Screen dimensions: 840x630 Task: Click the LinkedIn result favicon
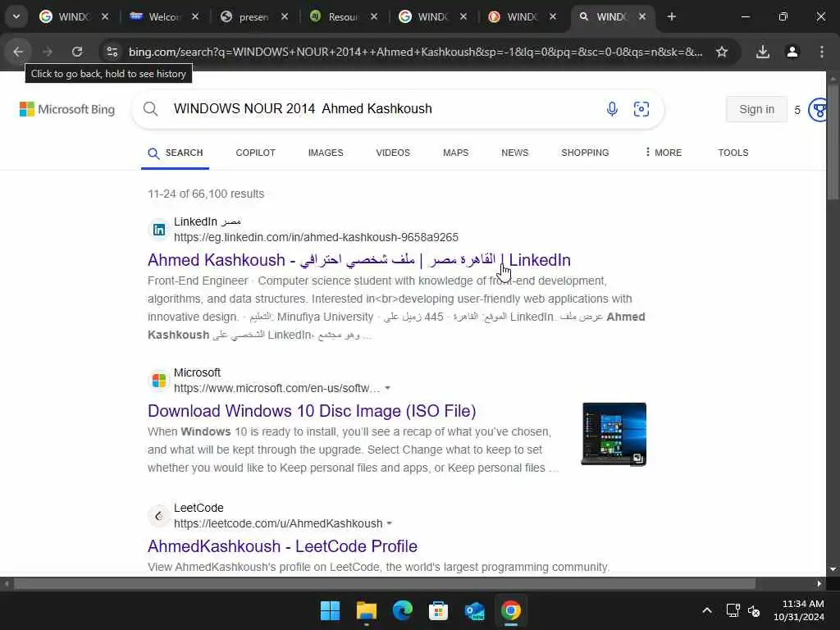tap(158, 230)
